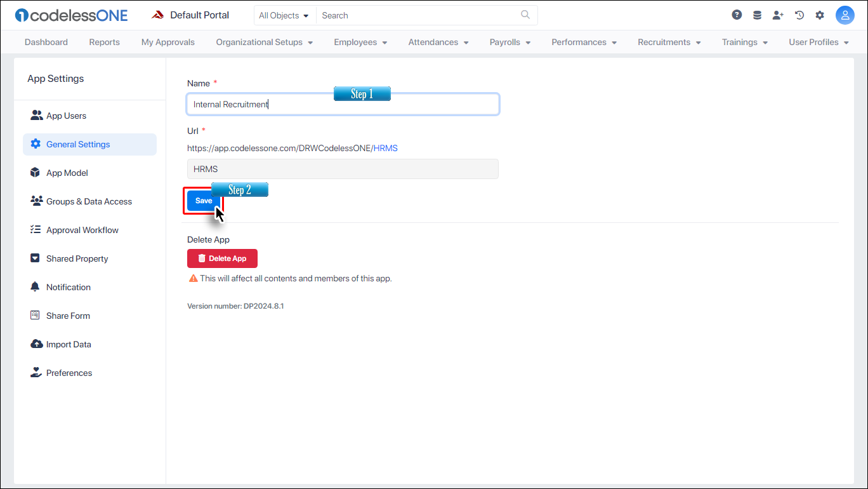Open the history clock icon
Image resolution: width=868 pixels, height=489 pixels.
click(799, 15)
